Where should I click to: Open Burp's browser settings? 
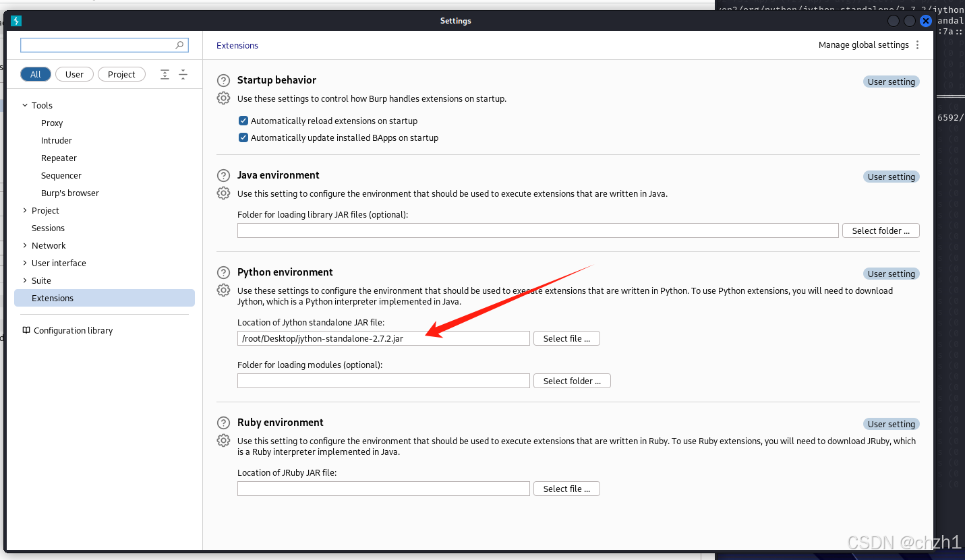click(70, 193)
